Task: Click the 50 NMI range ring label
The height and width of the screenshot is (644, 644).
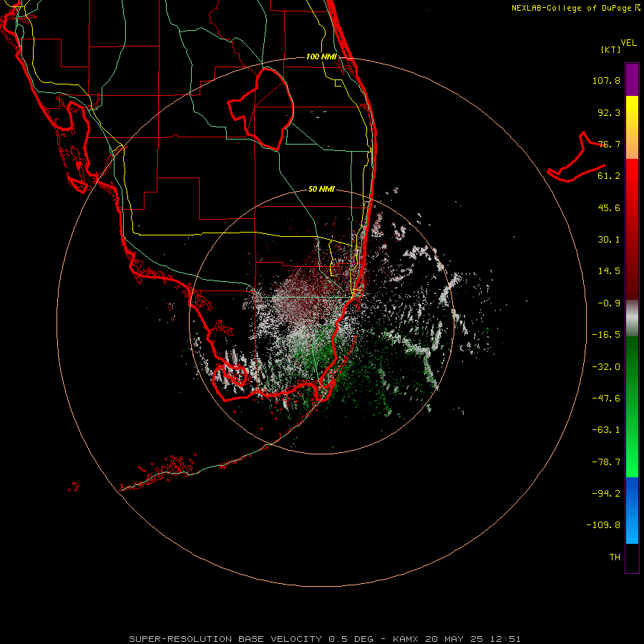Action: (321, 189)
